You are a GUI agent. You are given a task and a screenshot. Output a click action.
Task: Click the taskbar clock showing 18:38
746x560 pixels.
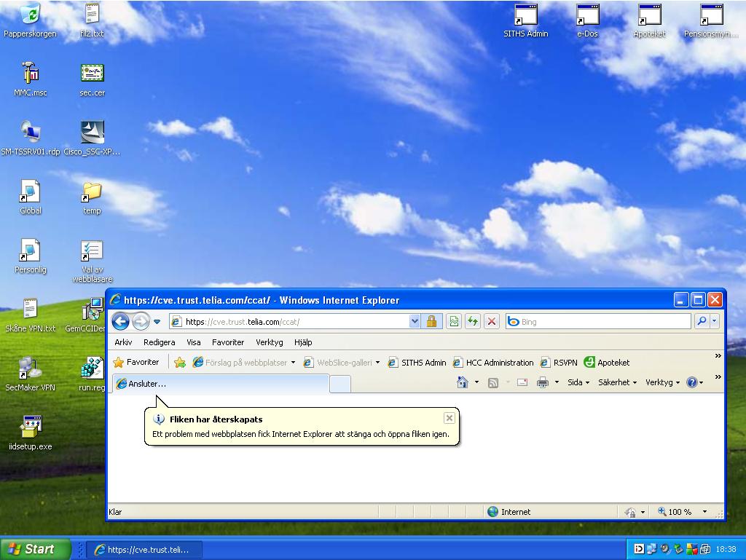726,550
